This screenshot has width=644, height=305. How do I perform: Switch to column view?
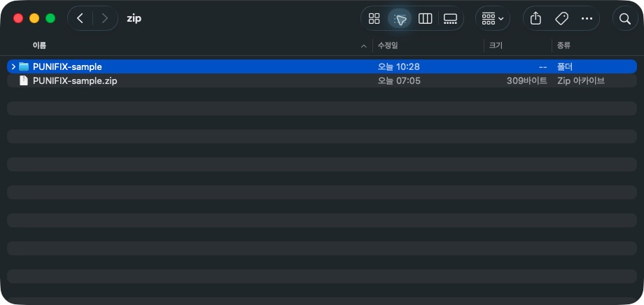click(x=425, y=18)
